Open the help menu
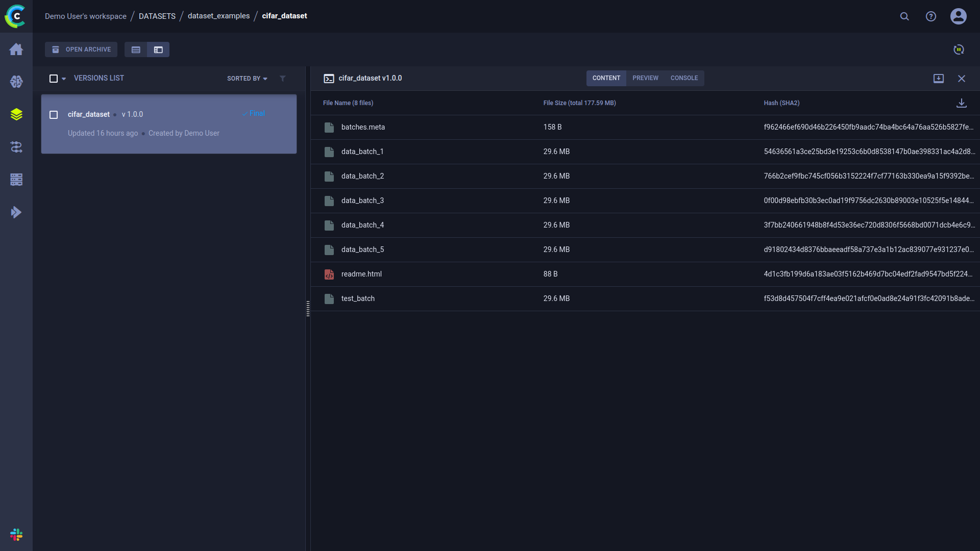 pos(930,16)
